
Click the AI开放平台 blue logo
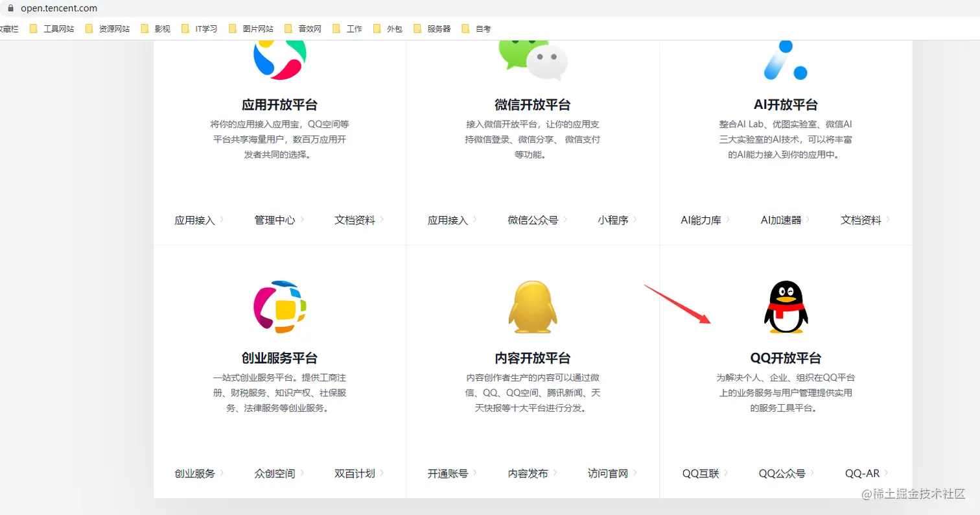pyautogui.click(x=786, y=60)
